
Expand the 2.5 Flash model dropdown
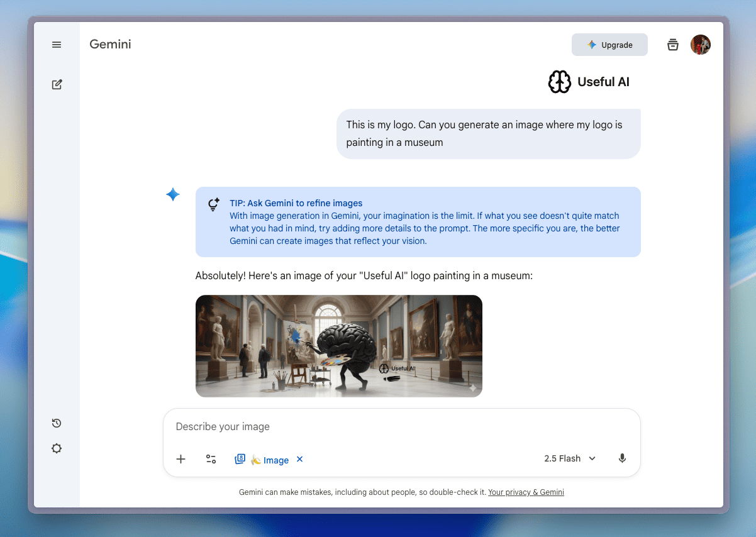[x=570, y=458]
